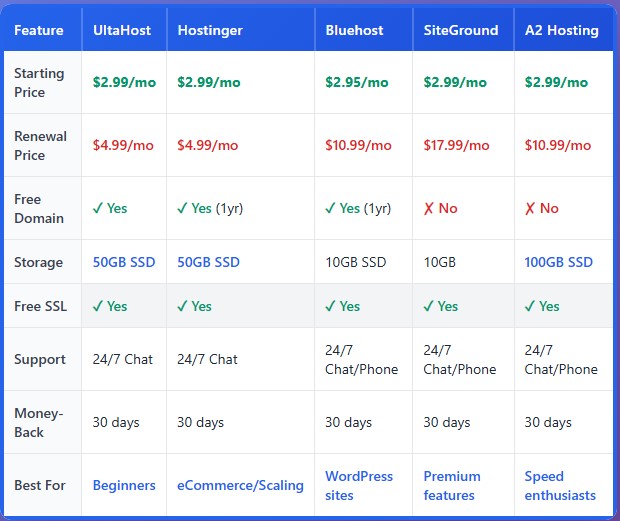Follow the WordPress sites link
This screenshot has height=521, width=620.
359,485
